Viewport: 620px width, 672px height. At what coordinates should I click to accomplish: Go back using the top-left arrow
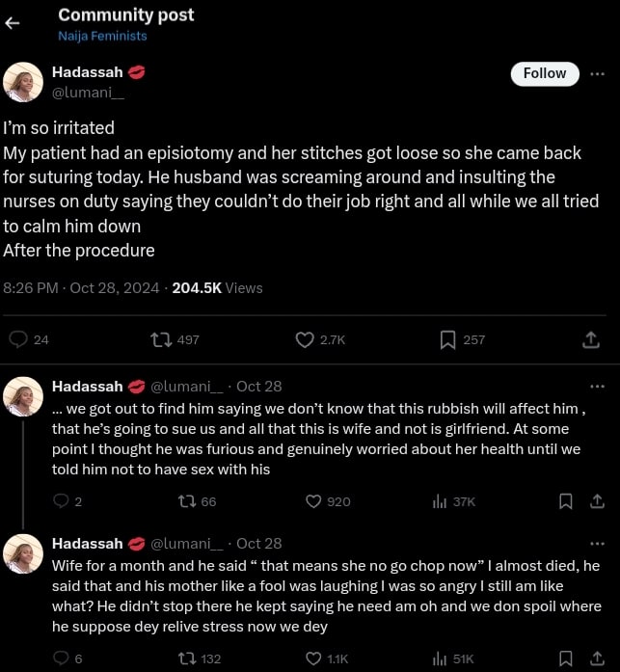(x=13, y=24)
